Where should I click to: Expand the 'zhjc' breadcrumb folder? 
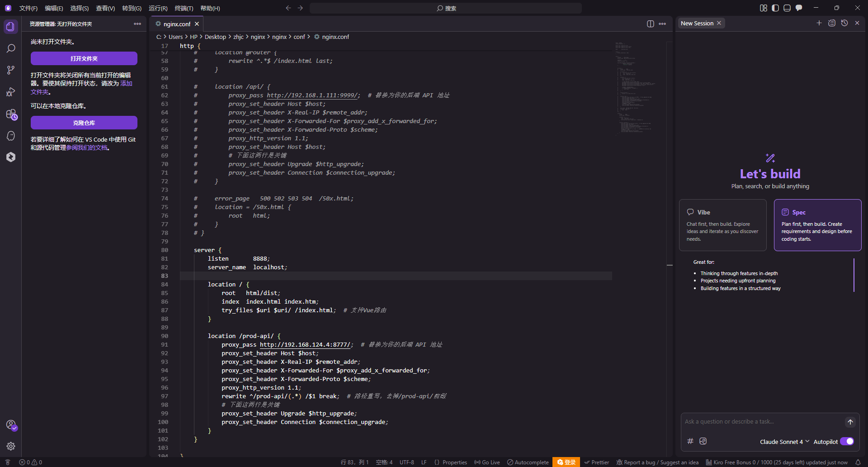pyautogui.click(x=238, y=37)
